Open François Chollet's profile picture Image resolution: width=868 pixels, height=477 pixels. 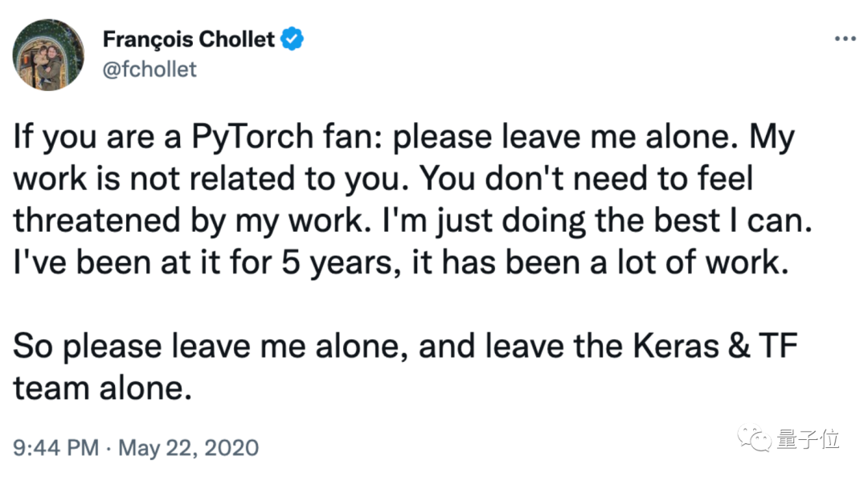[48, 54]
